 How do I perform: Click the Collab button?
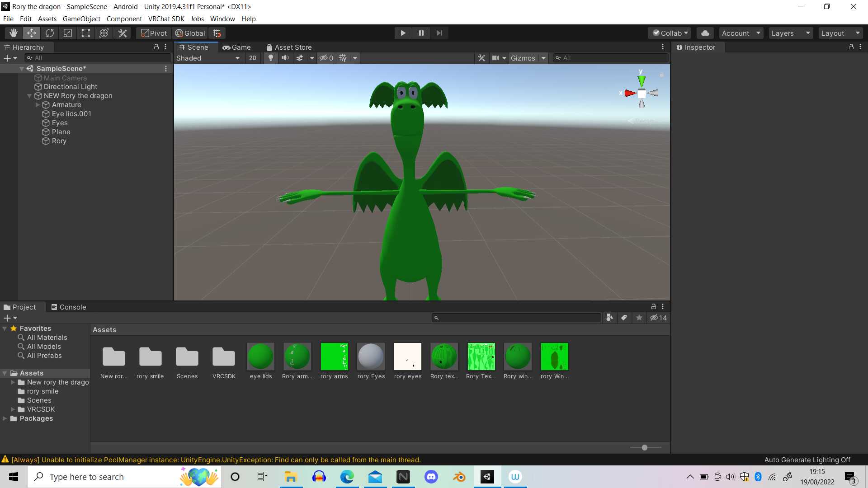pos(670,33)
